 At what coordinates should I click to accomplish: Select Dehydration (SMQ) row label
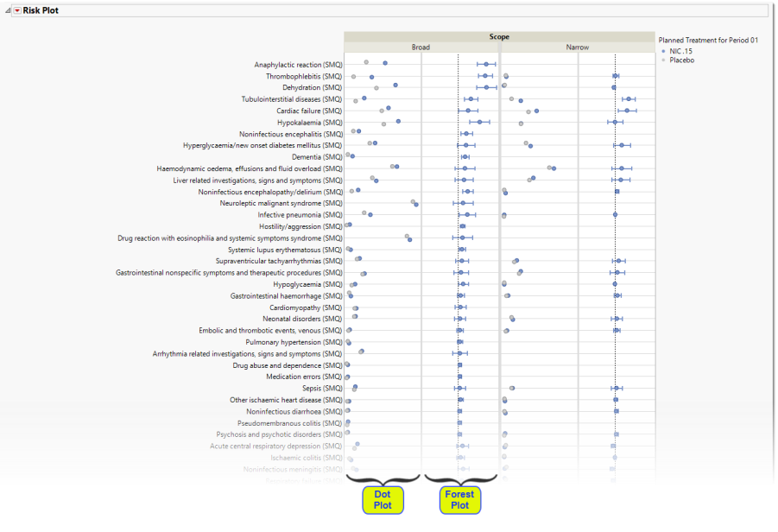click(313, 87)
